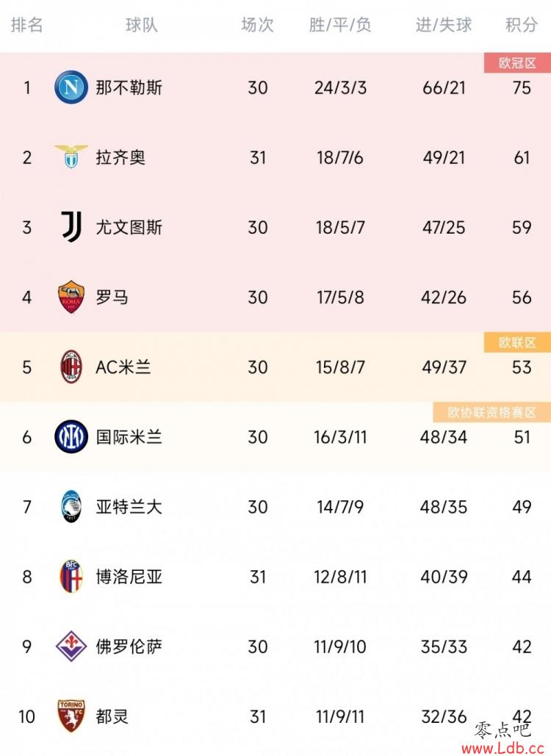
Task: Click the Lazio eagle crest
Action: coord(71,156)
